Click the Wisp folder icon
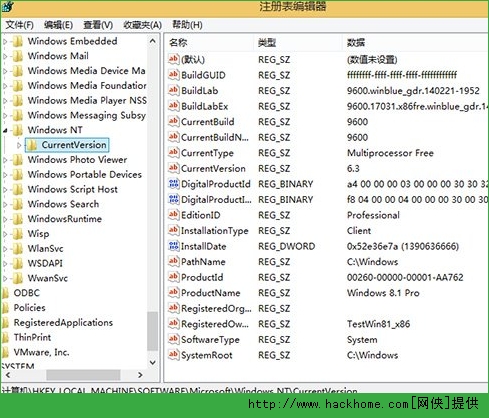This screenshot has height=418, width=489. pyautogui.click(x=18, y=233)
